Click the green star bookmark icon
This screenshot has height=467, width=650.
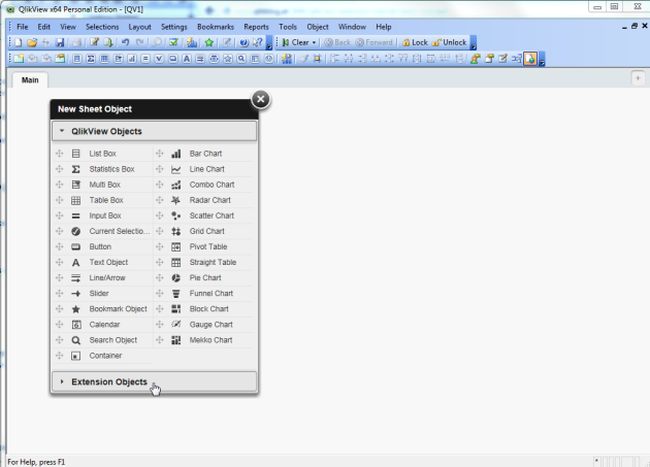click(x=209, y=42)
